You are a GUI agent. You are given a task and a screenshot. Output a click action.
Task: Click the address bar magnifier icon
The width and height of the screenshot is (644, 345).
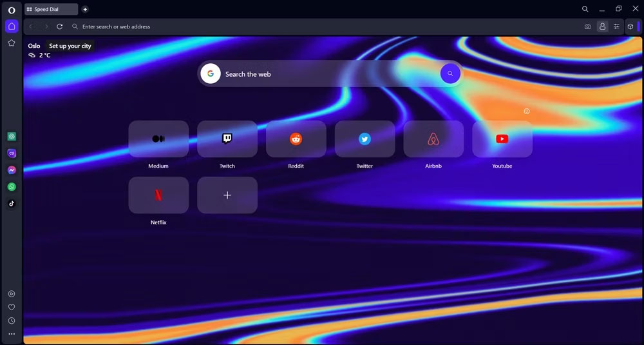coord(75,26)
